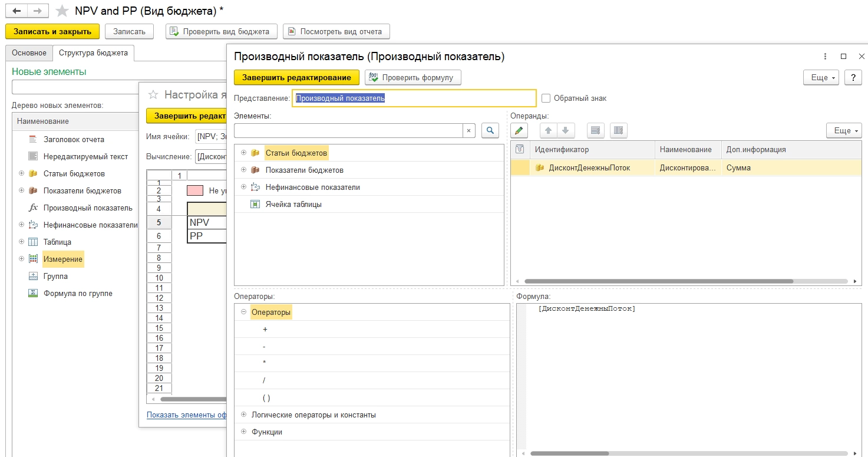Viewport: 868px width, 457px height.
Task: Click the Элементы search input field
Action: (x=348, y=130)
